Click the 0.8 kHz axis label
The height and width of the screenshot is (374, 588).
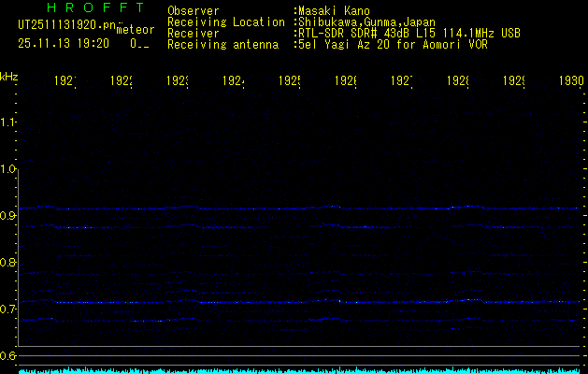click(x=9, y=263)
